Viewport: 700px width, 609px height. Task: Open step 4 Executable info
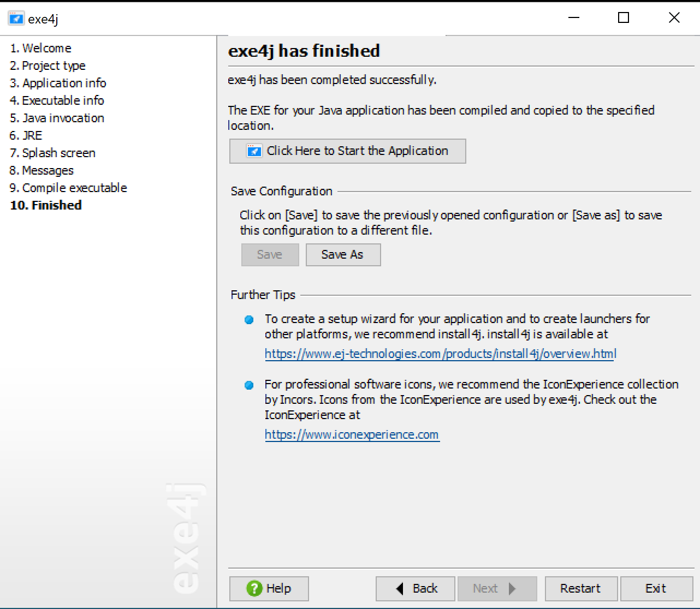[57, 100]
